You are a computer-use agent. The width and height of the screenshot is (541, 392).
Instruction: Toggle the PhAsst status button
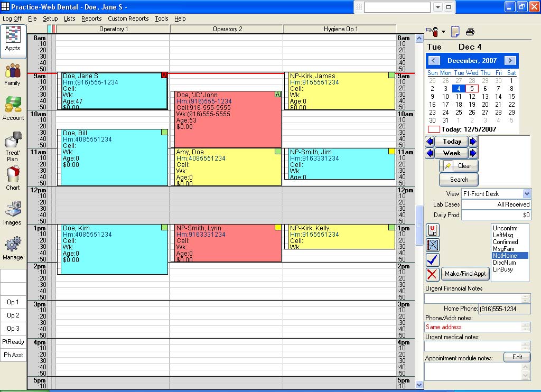click(x=13, y=354)
